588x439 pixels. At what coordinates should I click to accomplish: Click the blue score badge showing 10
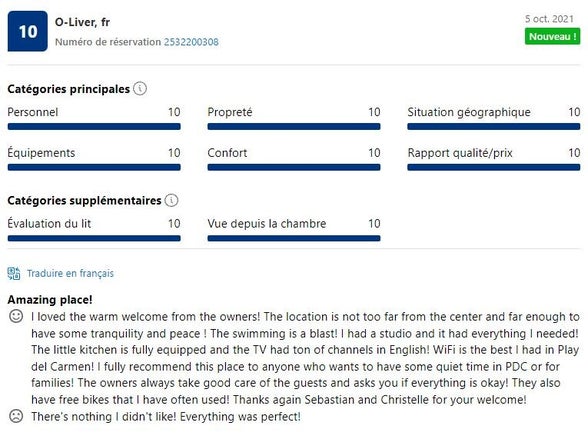[28, 31]
